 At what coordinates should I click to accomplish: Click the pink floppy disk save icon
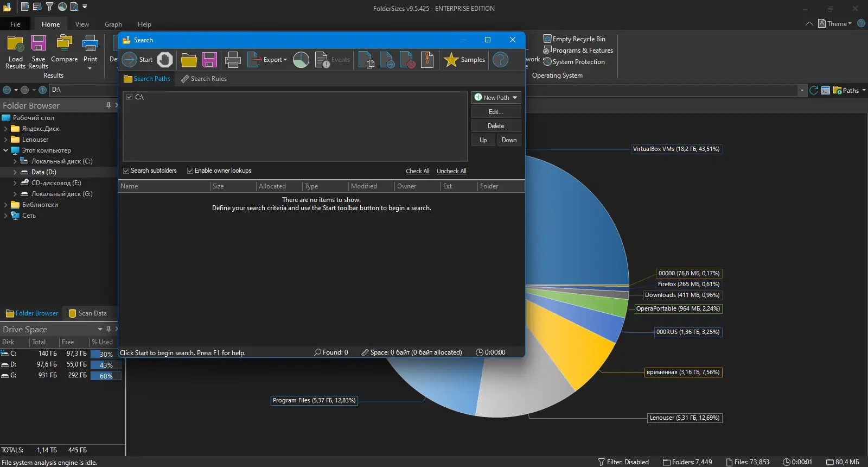[209, 60]
